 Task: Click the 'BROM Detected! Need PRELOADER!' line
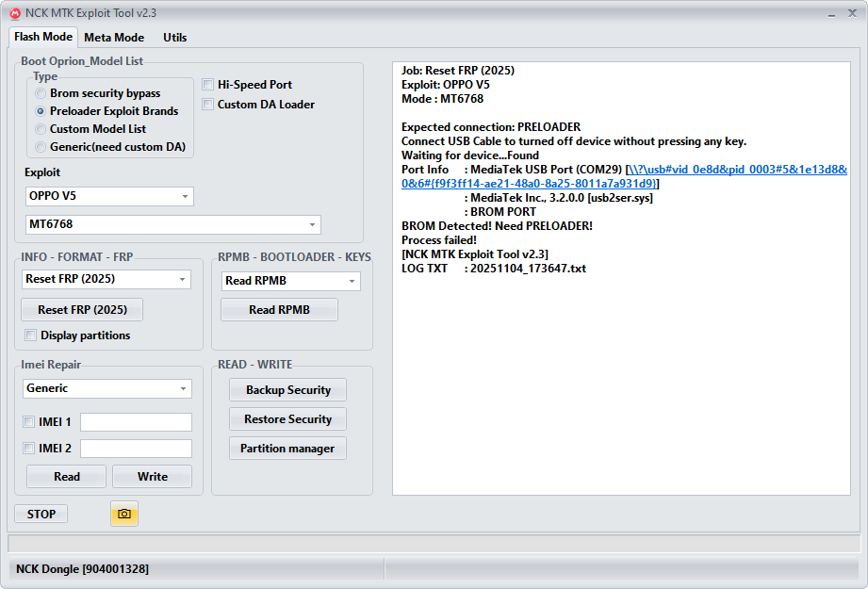(x=497, y=226)
